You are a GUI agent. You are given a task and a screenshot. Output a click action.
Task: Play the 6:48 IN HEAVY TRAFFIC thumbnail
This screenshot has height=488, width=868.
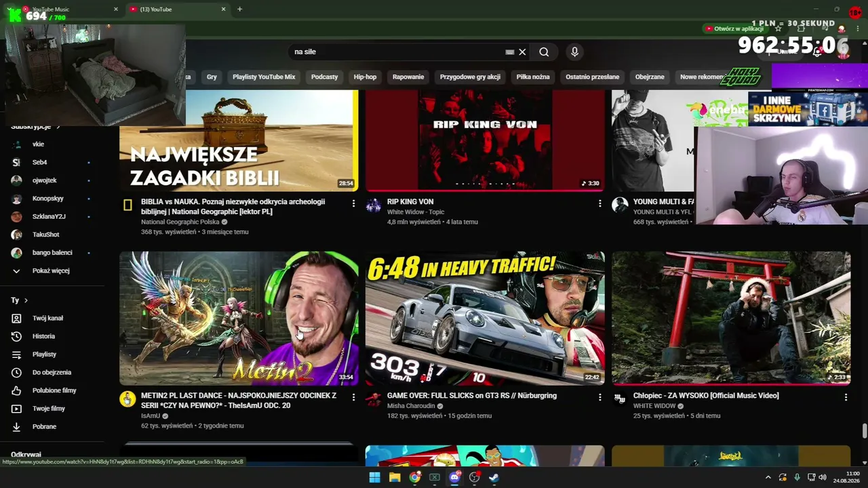485,319
